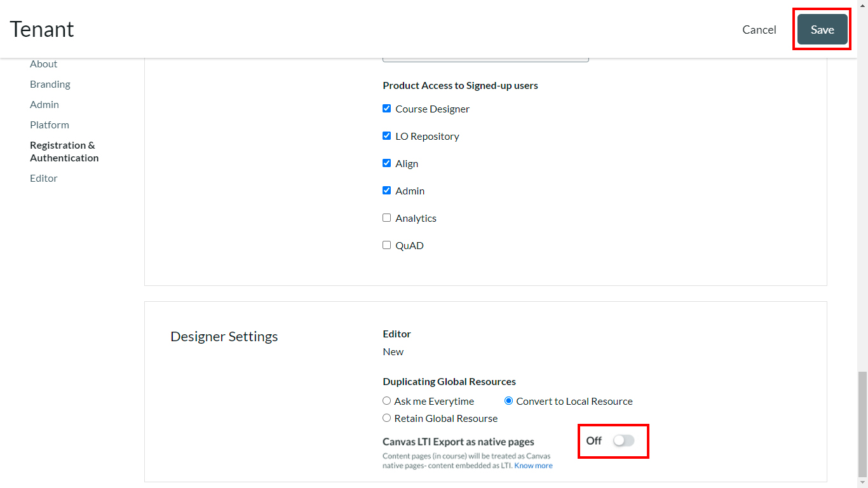The height and width of the screenshot is (488, 868).
Task: Turn on Canvas LTI Export toggle
Action: click(x=623, y=440)
